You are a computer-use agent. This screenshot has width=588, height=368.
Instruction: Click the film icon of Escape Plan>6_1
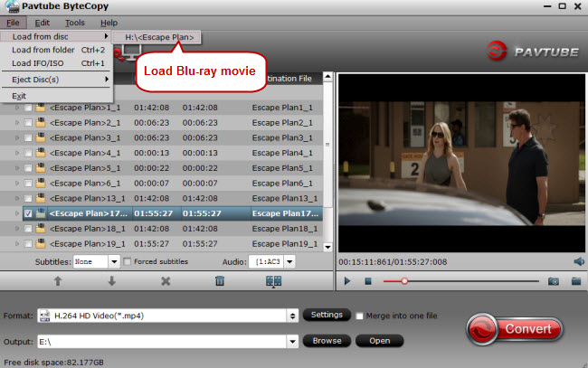coord(41,183)
